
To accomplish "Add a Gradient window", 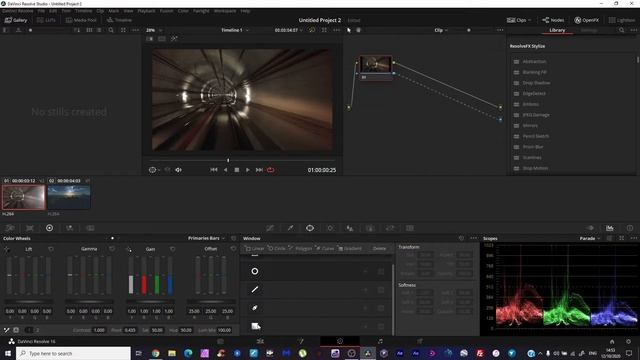I will click(350, 248).
